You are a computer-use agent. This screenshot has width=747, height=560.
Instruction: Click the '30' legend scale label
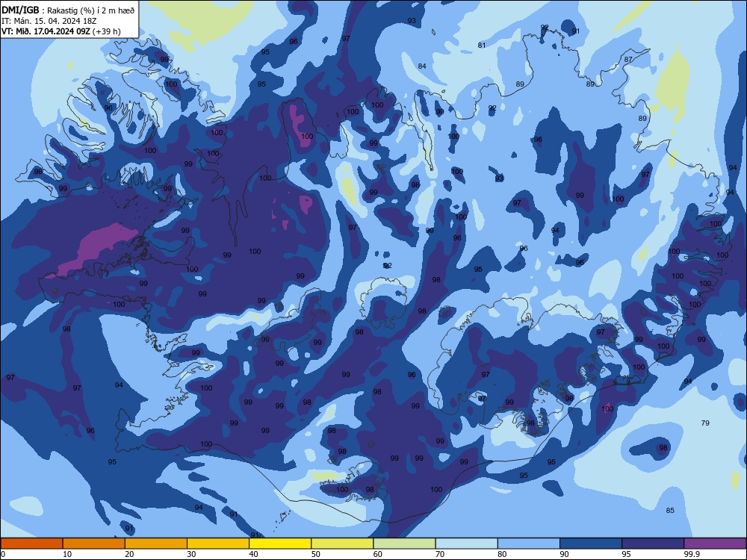click(x=191, y=554)
